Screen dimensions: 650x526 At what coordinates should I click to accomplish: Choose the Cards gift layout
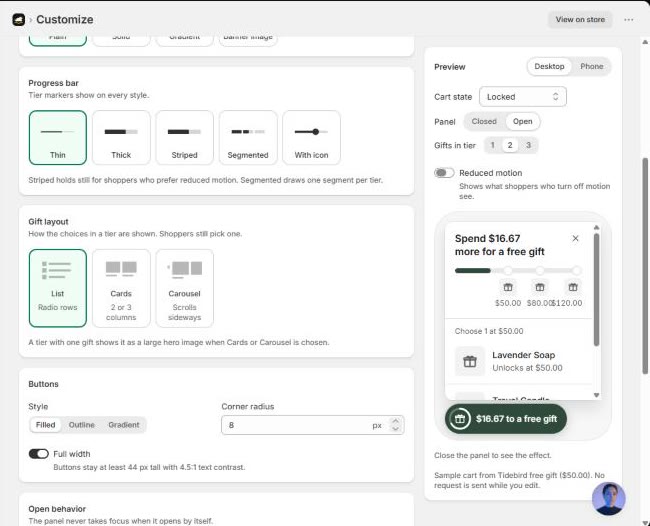121,288
